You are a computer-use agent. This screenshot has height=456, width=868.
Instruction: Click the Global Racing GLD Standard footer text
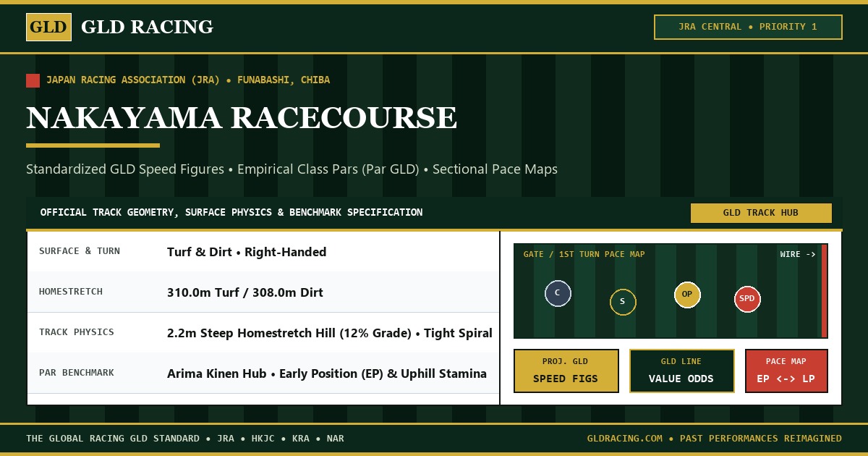[185, 439]
